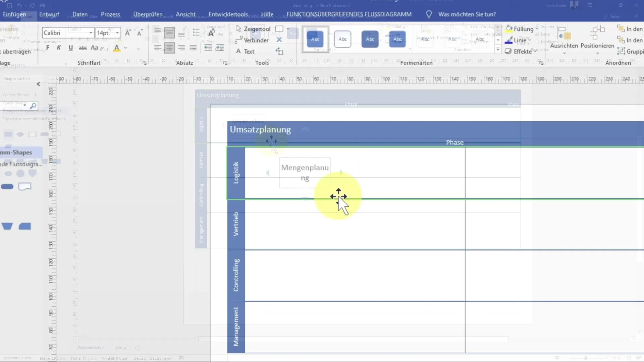Switch to the Daten tab

point(80,14)
